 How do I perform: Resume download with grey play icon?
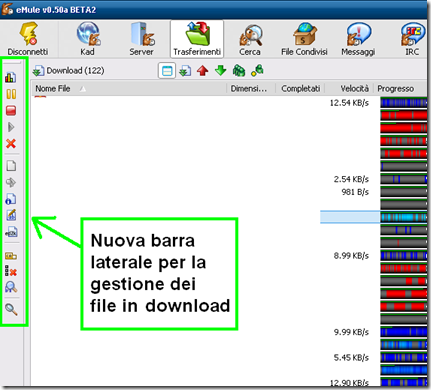click(11, 127)
